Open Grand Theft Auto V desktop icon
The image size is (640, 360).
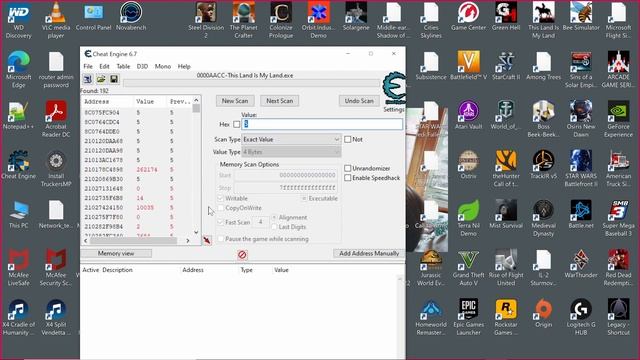point(469,267)
